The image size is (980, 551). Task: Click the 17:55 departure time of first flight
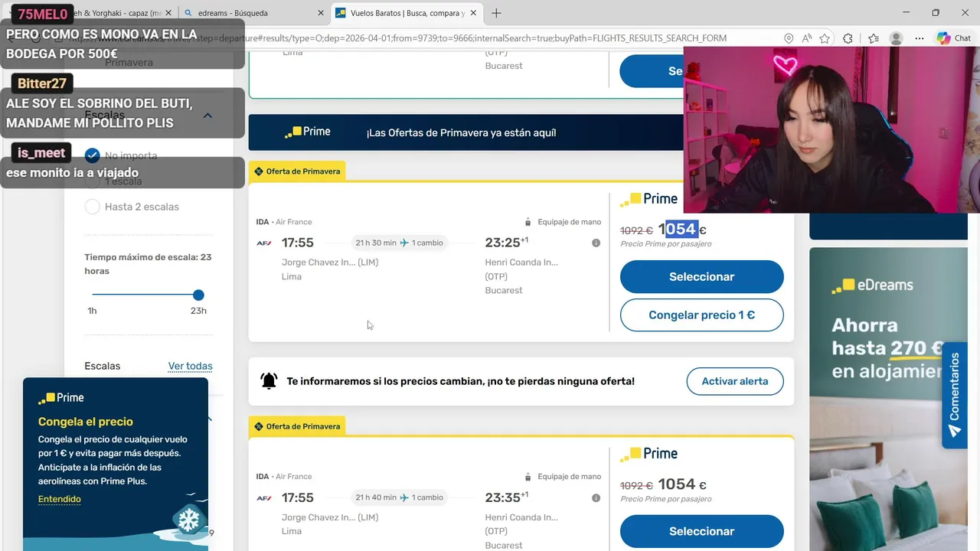[x=298, y=243]
